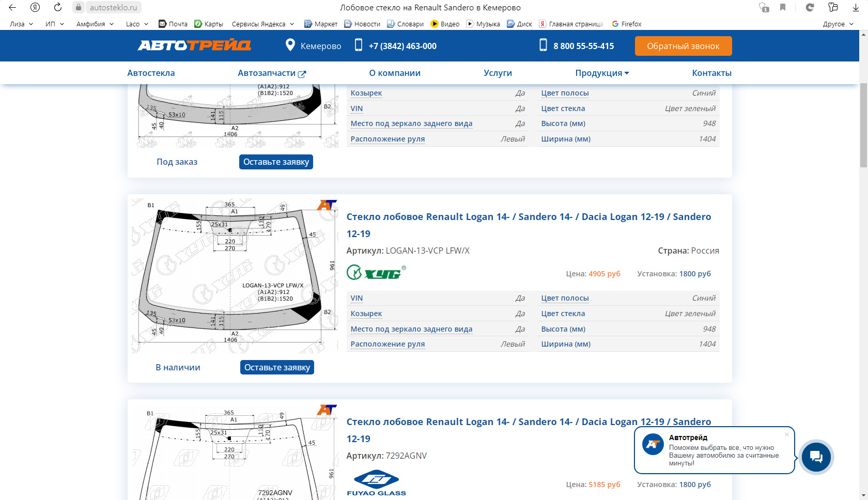Open the Видео bookmark

click(x=445, y=24)
